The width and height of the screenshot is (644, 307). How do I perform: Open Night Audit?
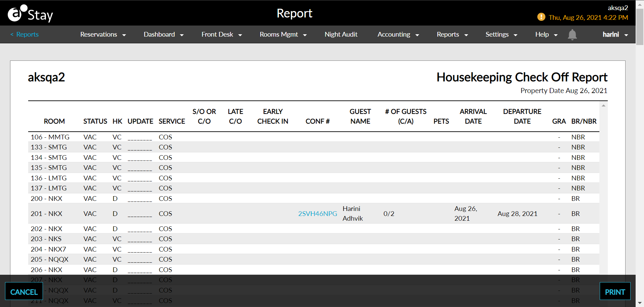point(341,34)
